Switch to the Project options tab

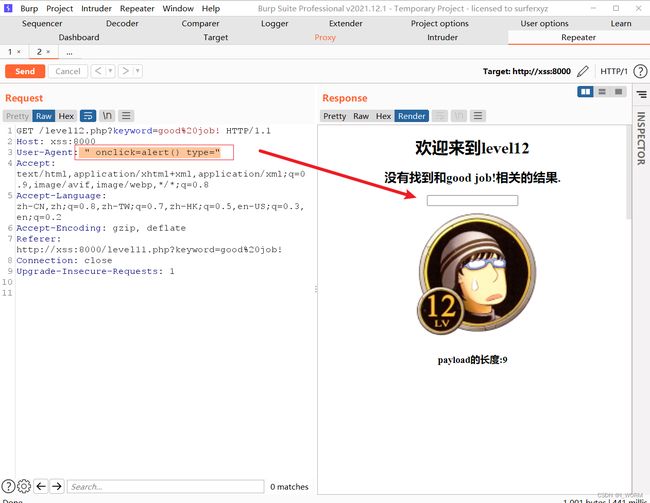click(440, 24)
